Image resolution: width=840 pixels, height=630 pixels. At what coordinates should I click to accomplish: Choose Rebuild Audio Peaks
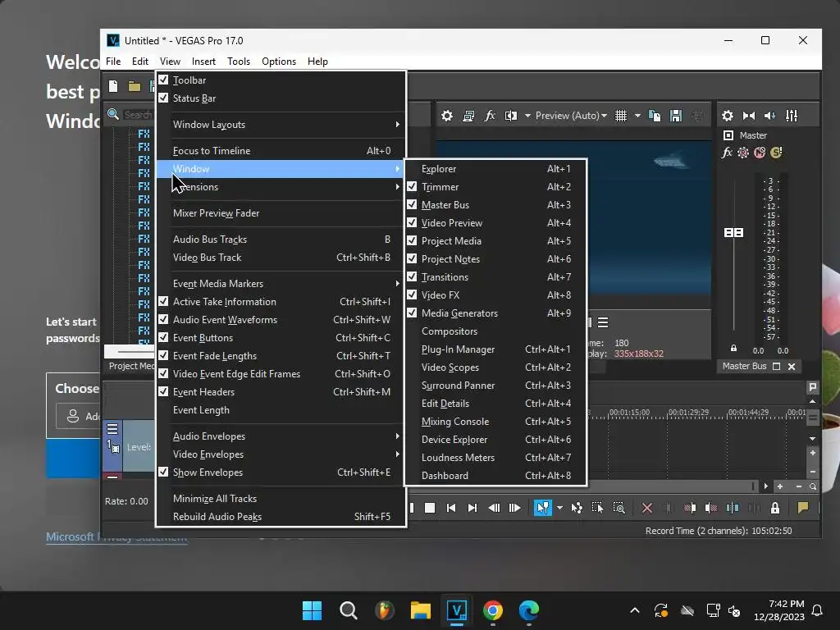(x=281, y=517)
